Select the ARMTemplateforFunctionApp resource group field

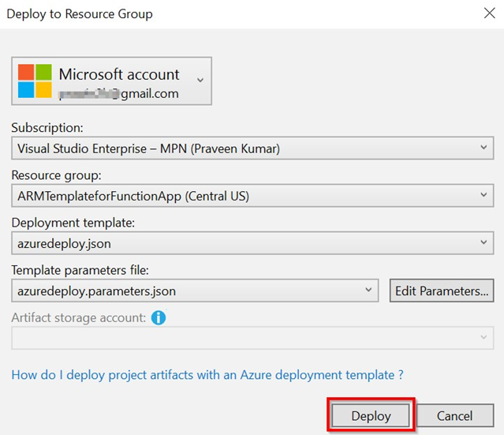237,195
